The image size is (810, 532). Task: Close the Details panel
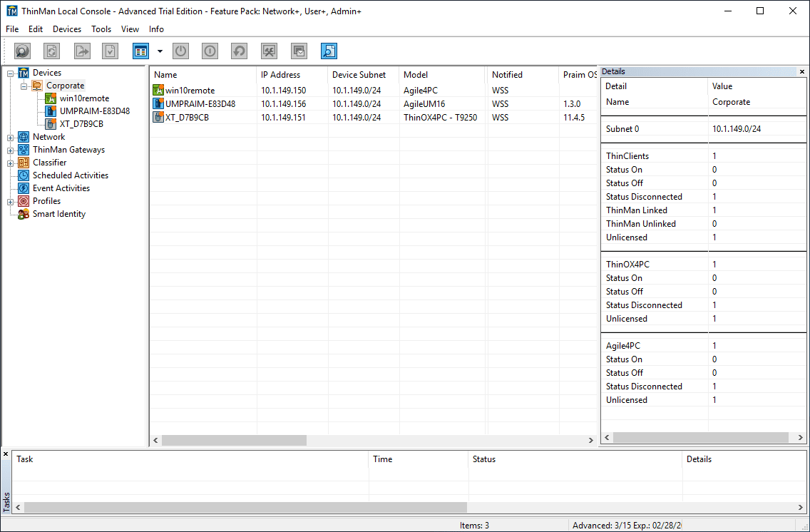pyautogui.click(x=801, y=72)
